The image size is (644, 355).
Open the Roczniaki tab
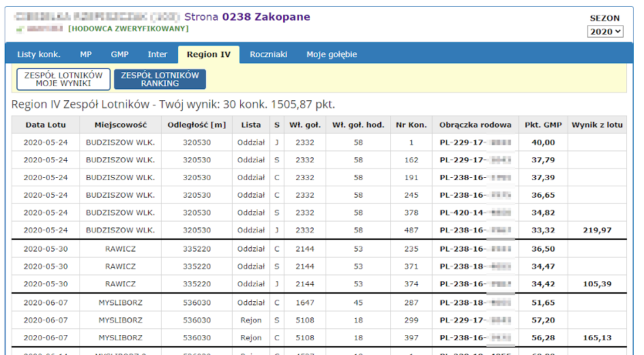coord(268,55)
